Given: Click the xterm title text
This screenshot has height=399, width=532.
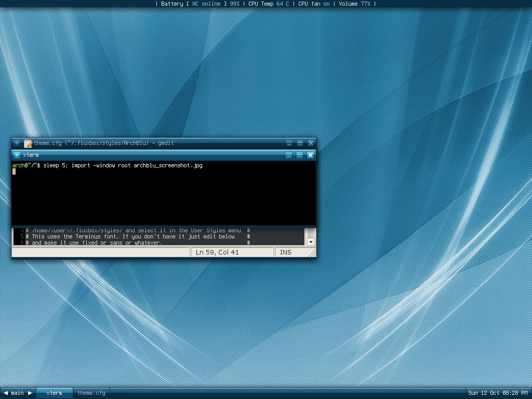Looking at the screenshot, I should (x=31, y=155).
